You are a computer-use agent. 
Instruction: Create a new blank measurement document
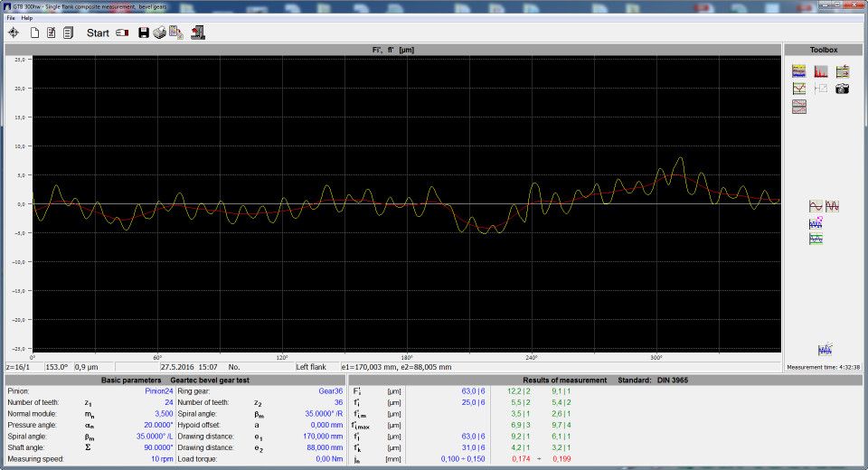click(35, 33)
